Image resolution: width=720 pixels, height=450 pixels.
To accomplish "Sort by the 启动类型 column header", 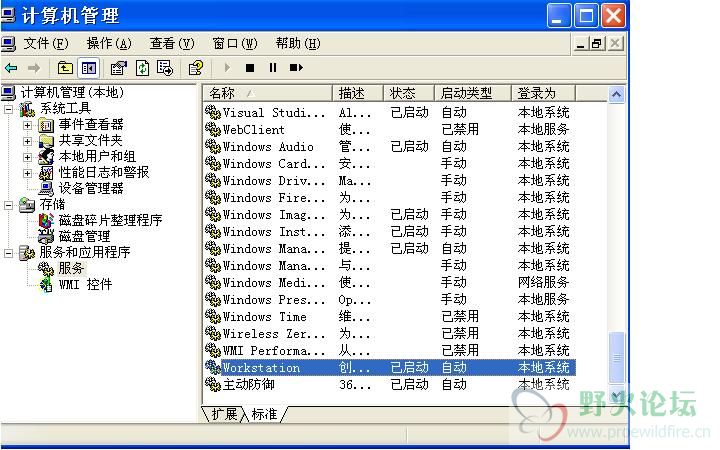I will pyautogui.click(x=473, y=93).
